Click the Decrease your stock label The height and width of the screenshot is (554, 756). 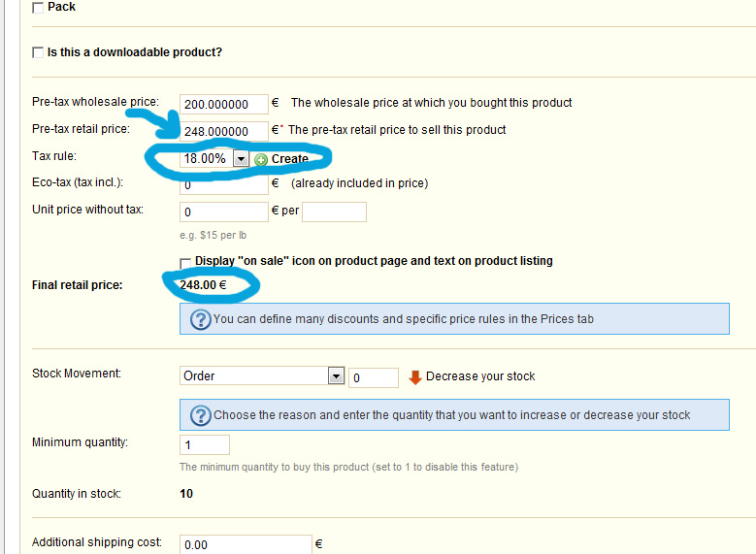pyautogui.click(x=480, y=376)
